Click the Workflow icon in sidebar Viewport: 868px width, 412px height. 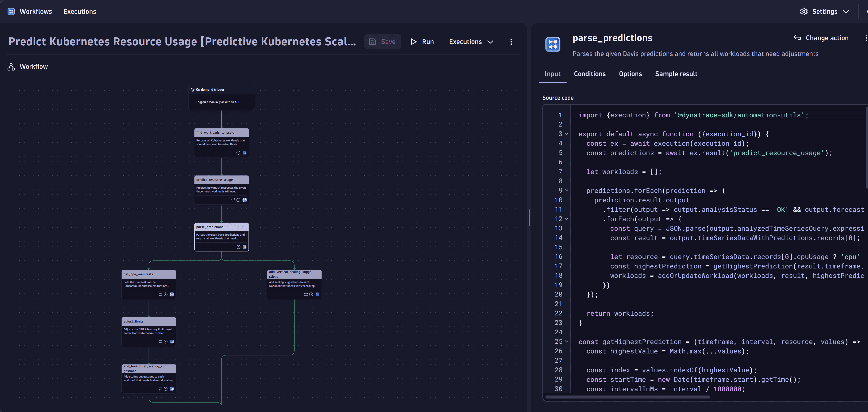click(x=11, y=67)
